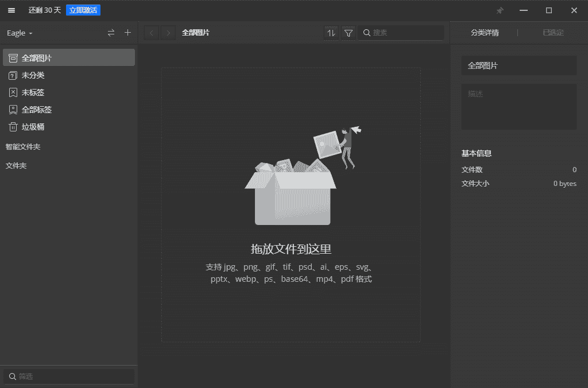This screenshot has width=588, height=388.
Task: Expand the 文件夹 section
Action: (16, 166)
